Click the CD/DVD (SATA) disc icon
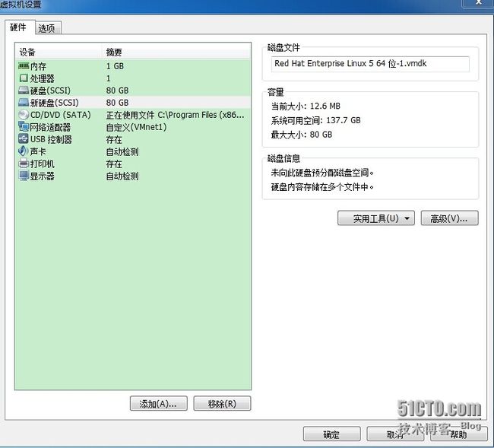Screen dimensions: 494x448 click(24, 115)
